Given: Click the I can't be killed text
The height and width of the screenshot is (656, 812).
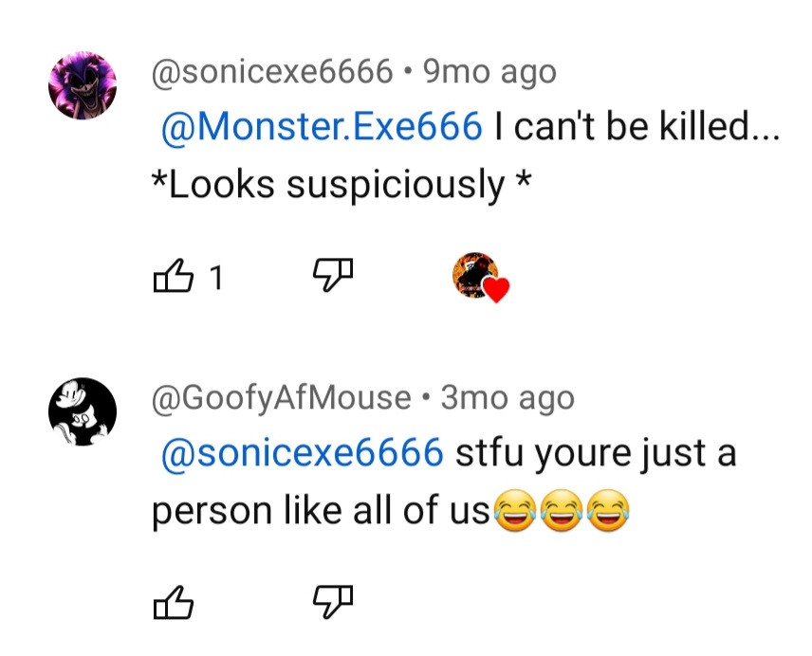Looking at the screenshot, I should point(637,126).
